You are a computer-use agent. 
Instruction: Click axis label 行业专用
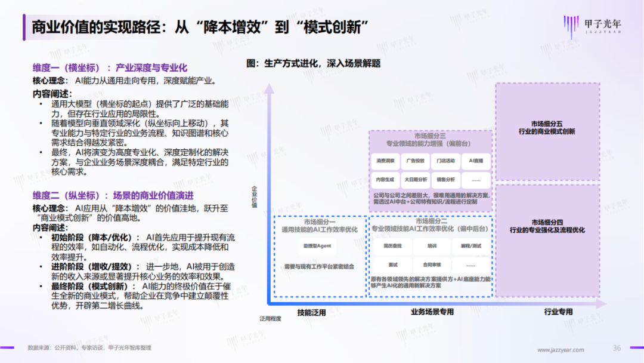coord(559,312)
